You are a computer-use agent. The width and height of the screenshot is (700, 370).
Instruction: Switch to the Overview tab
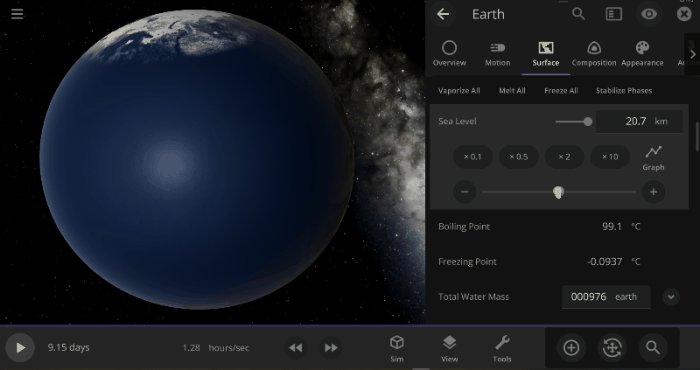[450, 54]
